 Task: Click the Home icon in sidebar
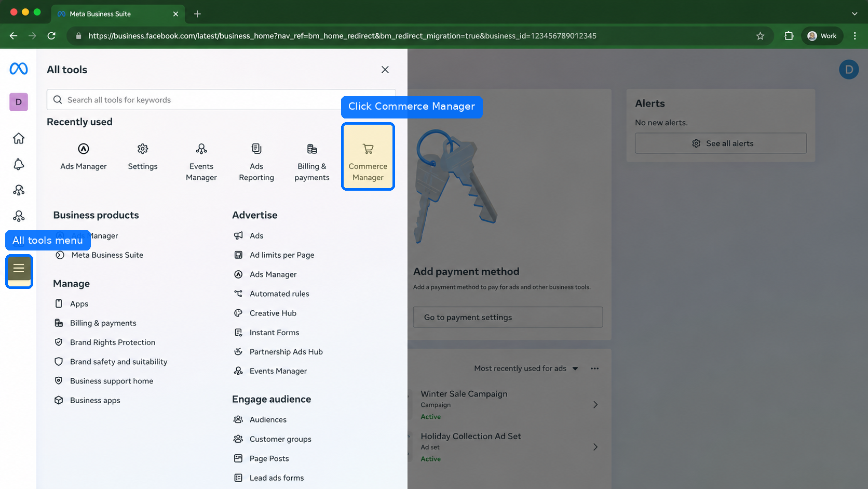tap(19, 138)
